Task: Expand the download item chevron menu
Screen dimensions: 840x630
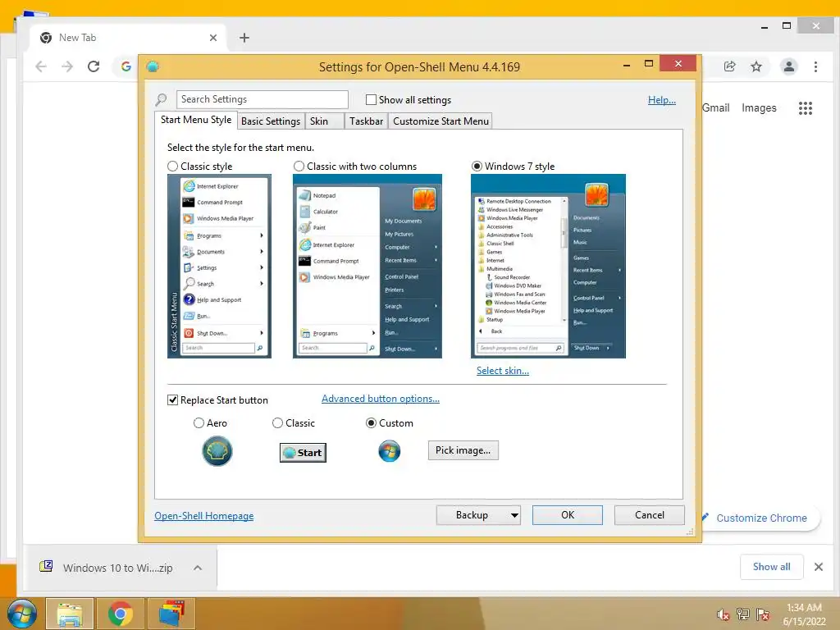Action: [198, 568]
